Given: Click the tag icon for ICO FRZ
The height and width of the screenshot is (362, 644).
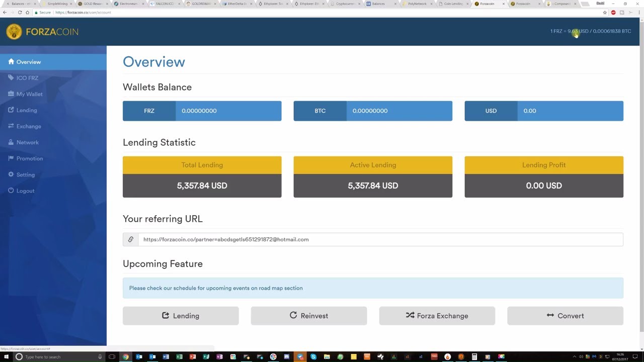Looking at the screenshot, I should click(11, 78).
